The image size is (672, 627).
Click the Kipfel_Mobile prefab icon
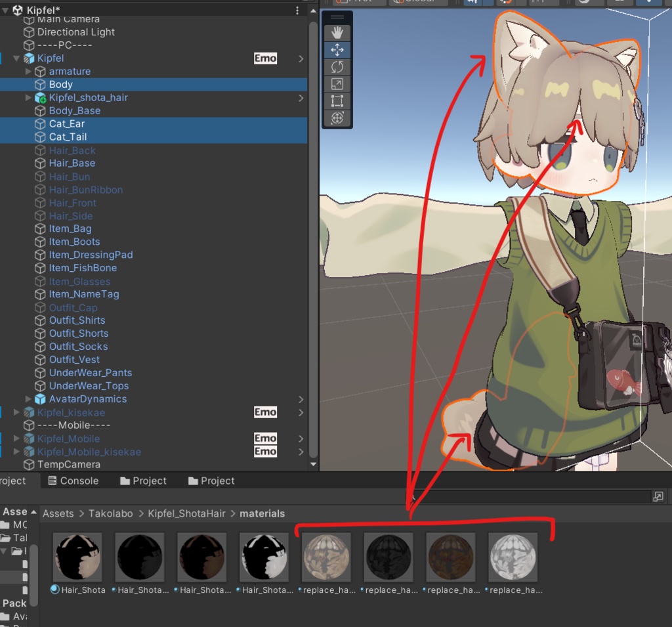pos(29,439)
